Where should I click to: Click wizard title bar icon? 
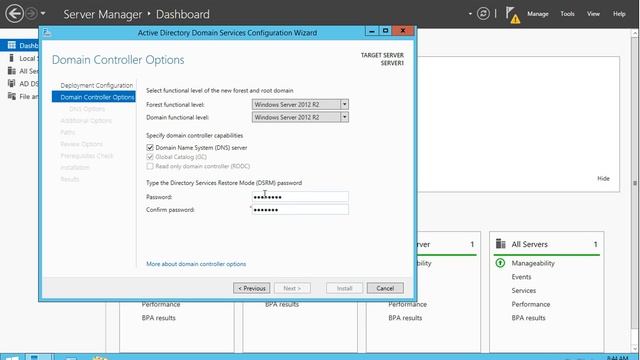(x=47, y=32)
